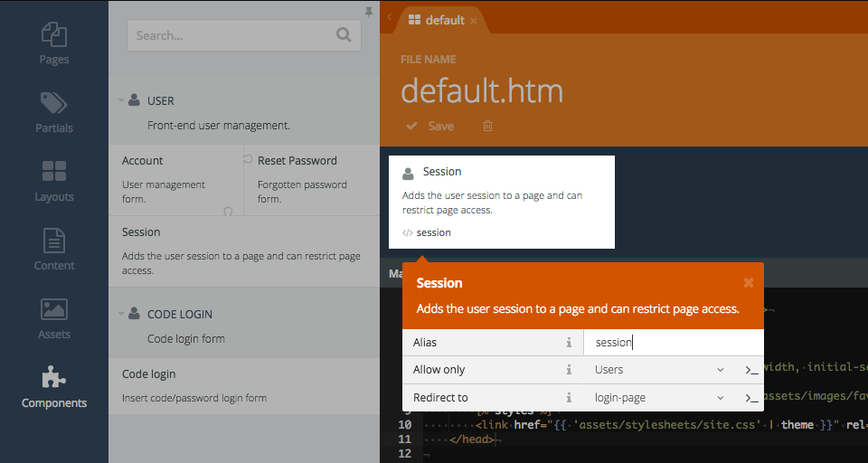The image size is (868, 463).
Task: Click the FILE NAME label
Action: coord(429,60)
